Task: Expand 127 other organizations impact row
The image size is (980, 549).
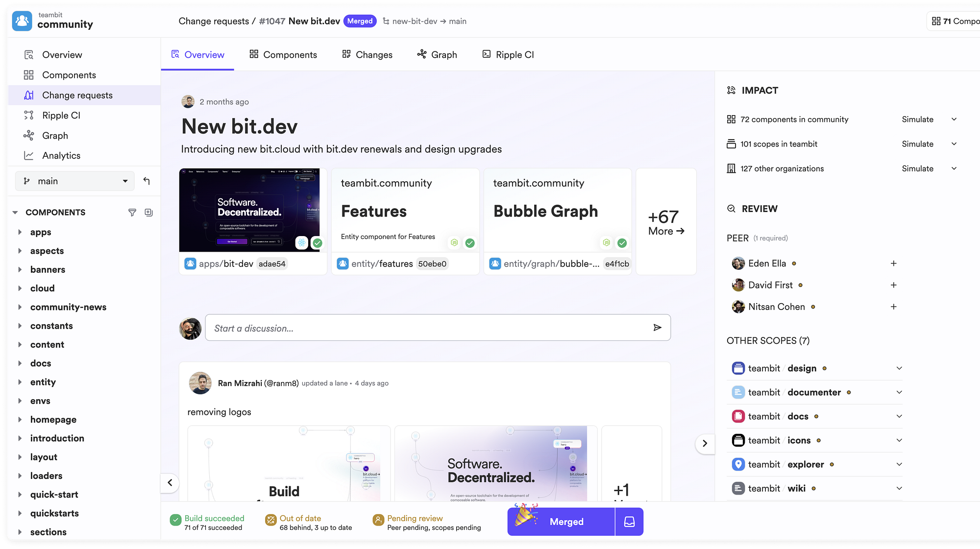Action: (954, 168)
